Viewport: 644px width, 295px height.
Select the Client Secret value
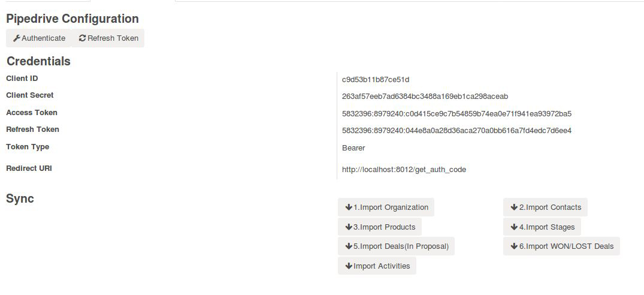pos(425,97)
